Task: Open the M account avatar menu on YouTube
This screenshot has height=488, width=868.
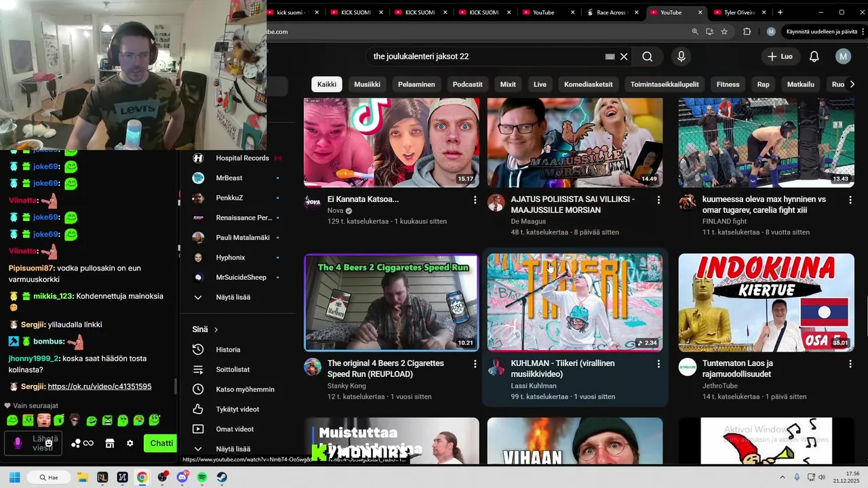Action: 843,57
